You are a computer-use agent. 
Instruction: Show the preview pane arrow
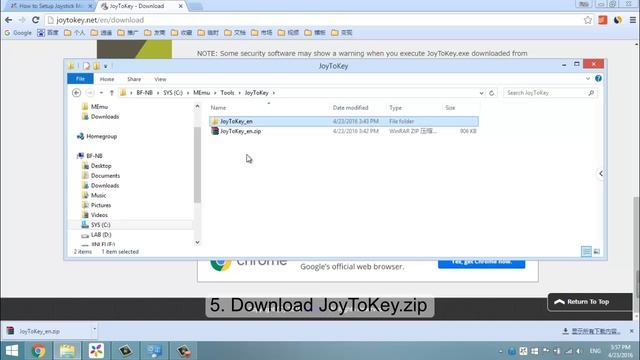pyautogui.click(x=601, y=173)
